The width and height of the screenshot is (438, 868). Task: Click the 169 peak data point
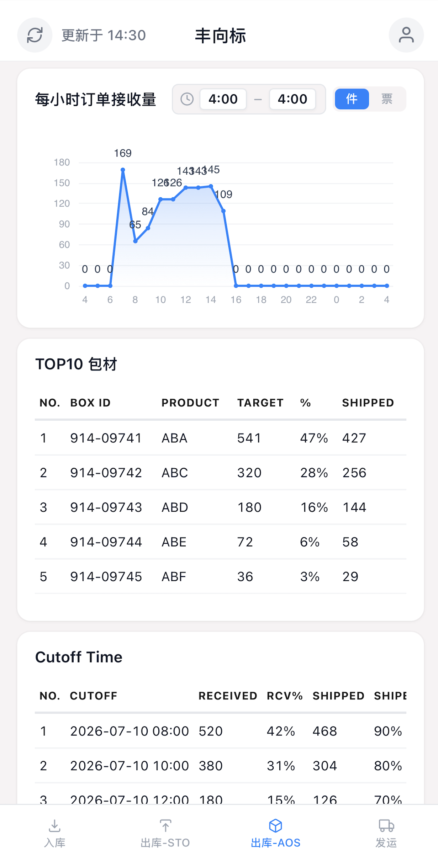pyautogui.click(x=123, y=170)
